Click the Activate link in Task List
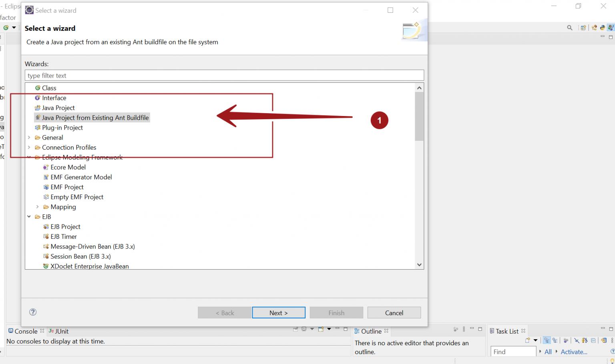Viewport: 615px width, 364px height. click(x=573, y=352)
